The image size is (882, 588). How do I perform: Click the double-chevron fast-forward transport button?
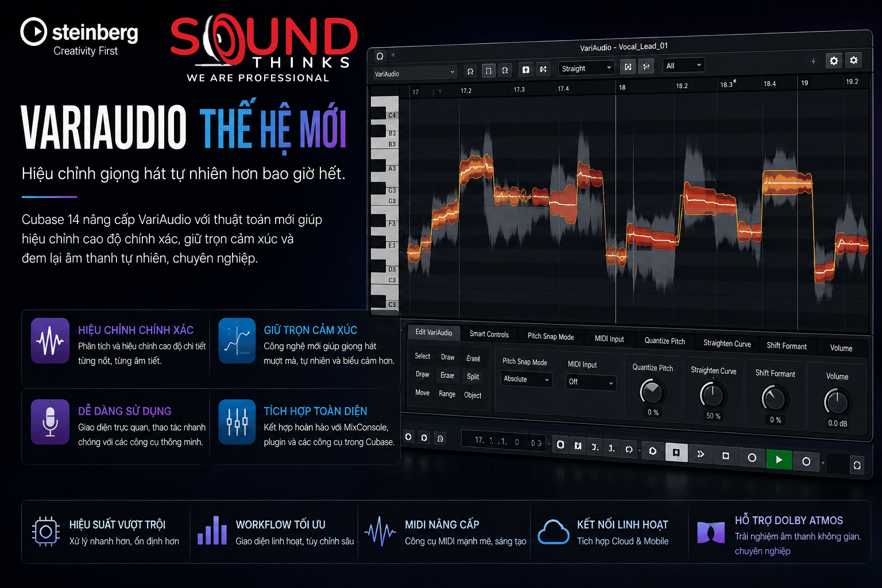tap(701, 454)
